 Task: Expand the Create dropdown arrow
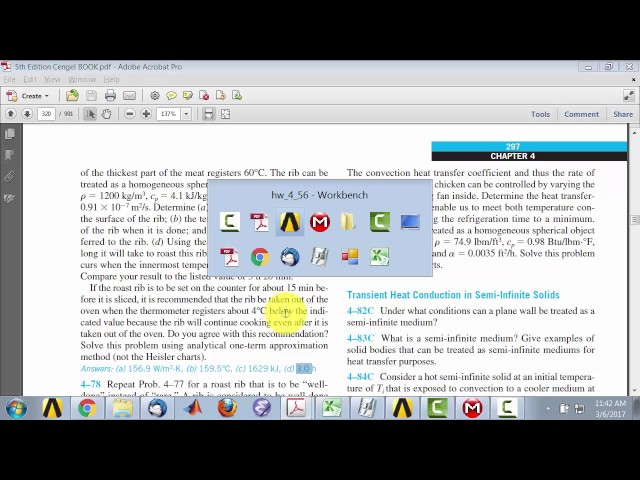click(x=47, y=96)
